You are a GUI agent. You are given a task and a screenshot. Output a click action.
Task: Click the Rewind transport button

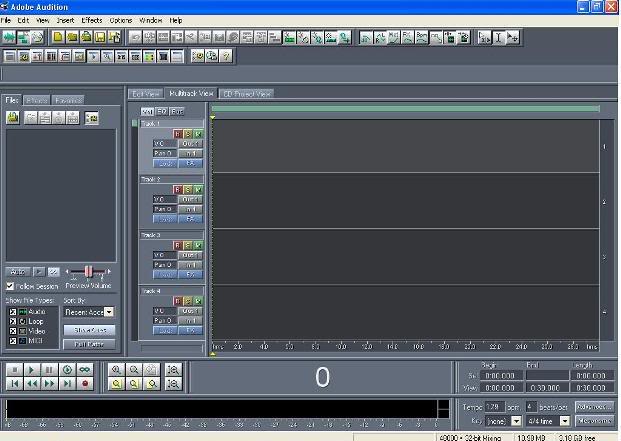click(32, 383)
